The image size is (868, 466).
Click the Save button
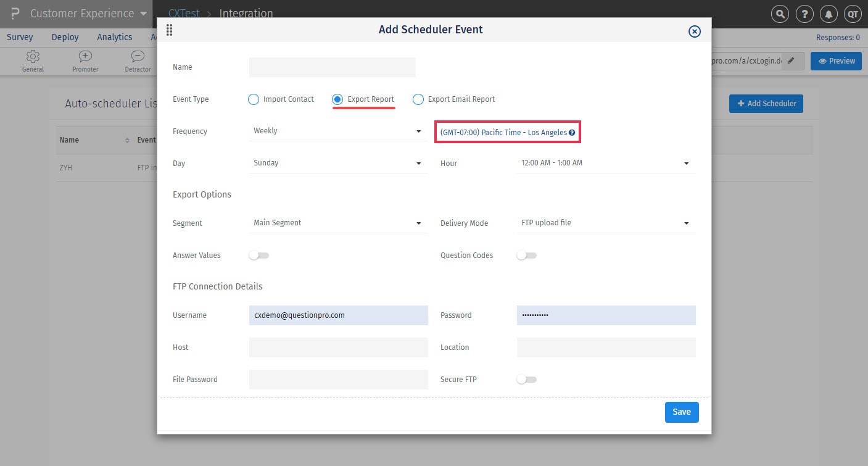tap(682, 412)
